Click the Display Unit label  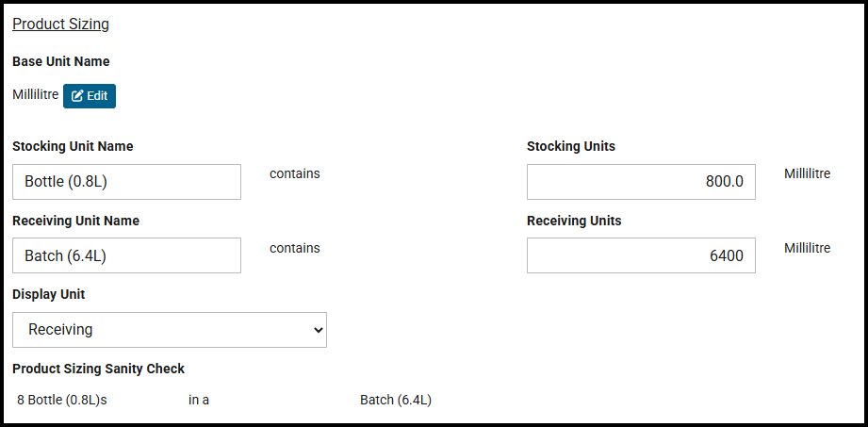pos(49,294)
